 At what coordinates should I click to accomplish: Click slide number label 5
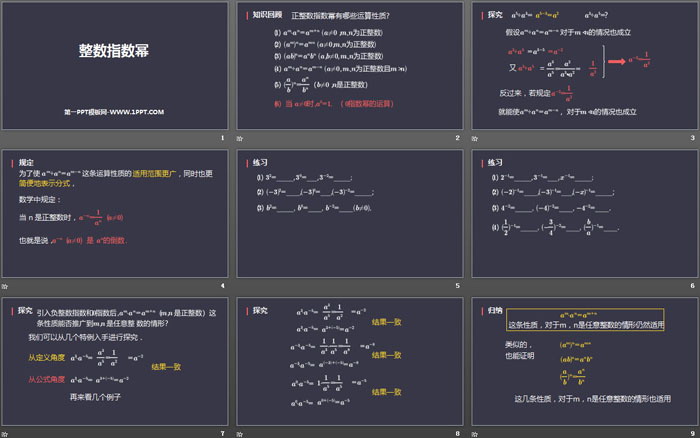[x=457, y=285]
